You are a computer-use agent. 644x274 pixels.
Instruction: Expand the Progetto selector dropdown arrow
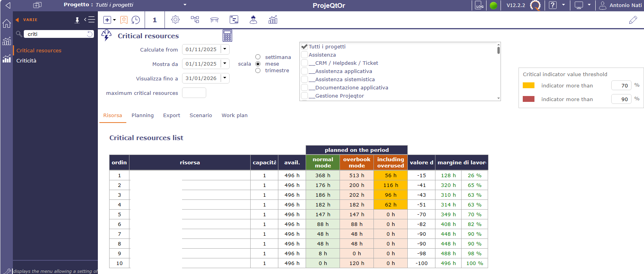(185, 5)
